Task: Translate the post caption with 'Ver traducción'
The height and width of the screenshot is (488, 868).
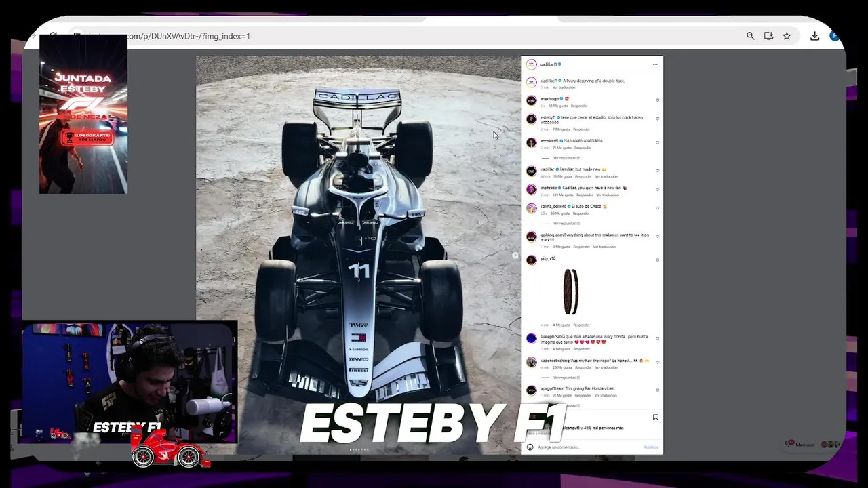Action: click(x=564, y=87)
